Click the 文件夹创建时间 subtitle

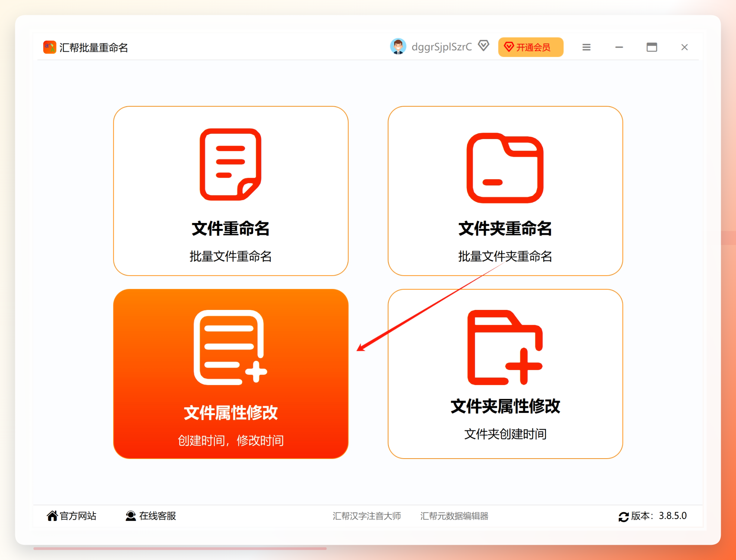505,434
